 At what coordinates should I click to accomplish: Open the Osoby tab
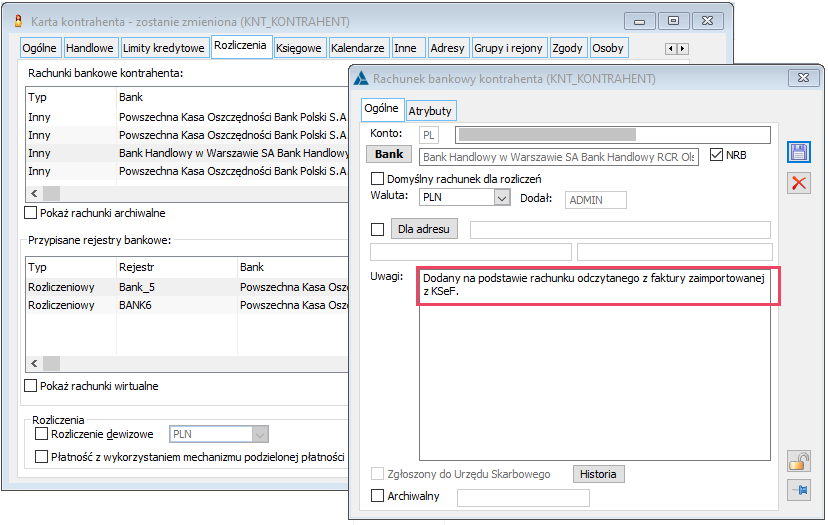pos(608,48)
